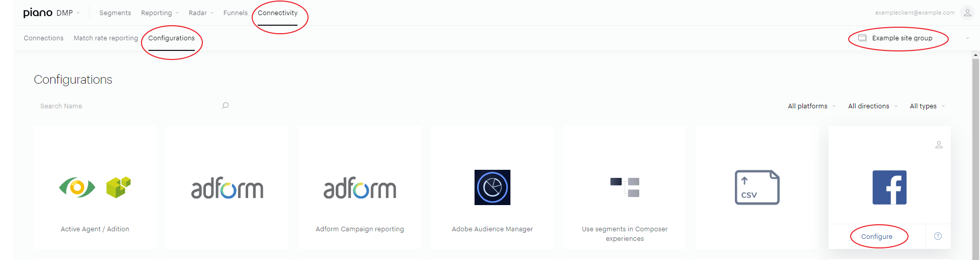Click Use segments in Composer experiences label
This screenshot has height=260, width=980.
tap(625, 234)
